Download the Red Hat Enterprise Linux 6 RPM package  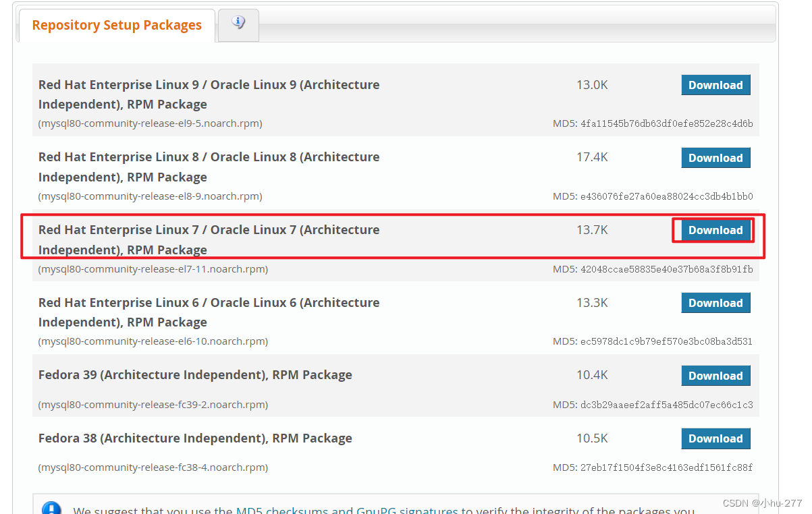[x=715, y=303]
